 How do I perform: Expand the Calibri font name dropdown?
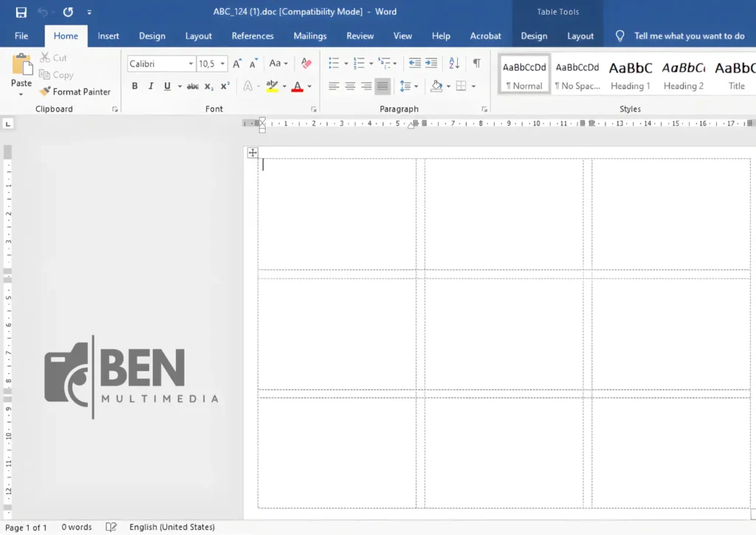(190, 64)
